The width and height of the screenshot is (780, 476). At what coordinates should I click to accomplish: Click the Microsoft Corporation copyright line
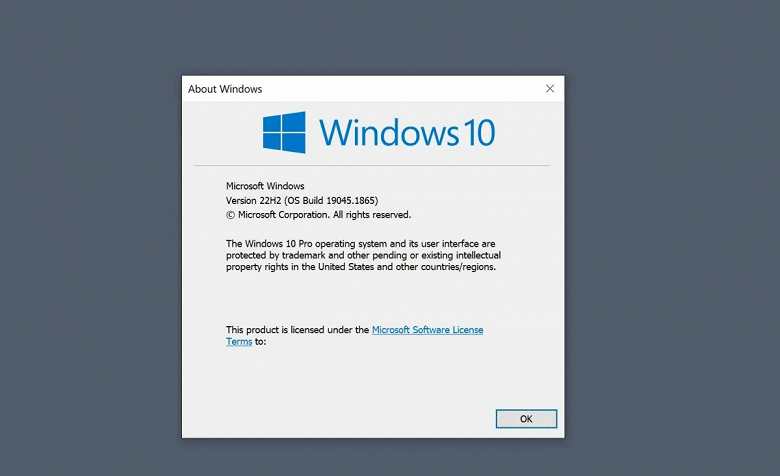click(318, 215)
